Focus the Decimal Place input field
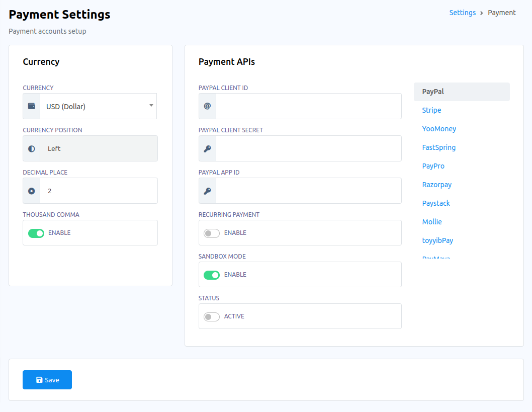Image resolution: width=532 pixels, height=412 pixels. 99,191
